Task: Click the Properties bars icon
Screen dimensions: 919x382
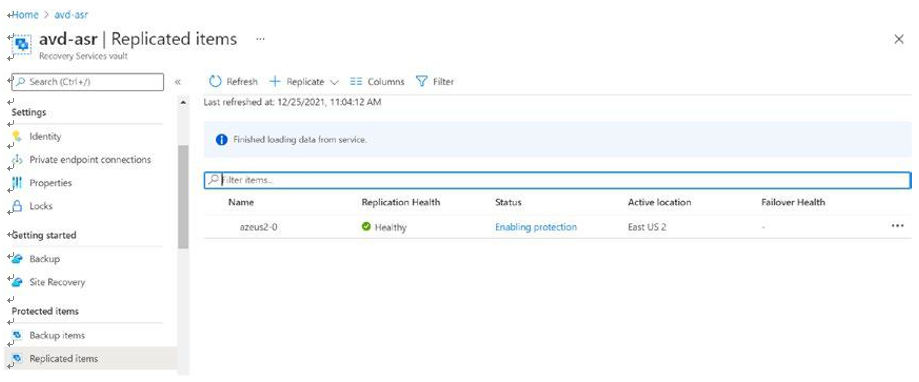Action: [17, 183]
